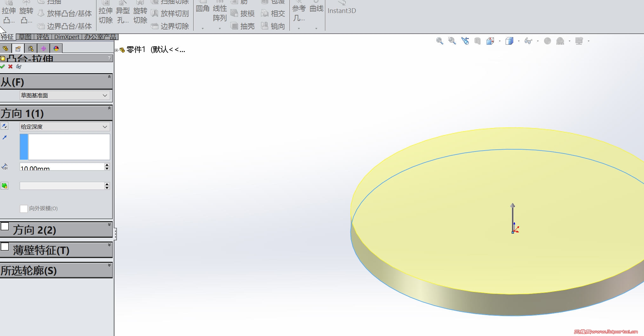The image size is (644, 336).
Task: Open 给定深度 end condition dropdown
Action: point(65,127)
